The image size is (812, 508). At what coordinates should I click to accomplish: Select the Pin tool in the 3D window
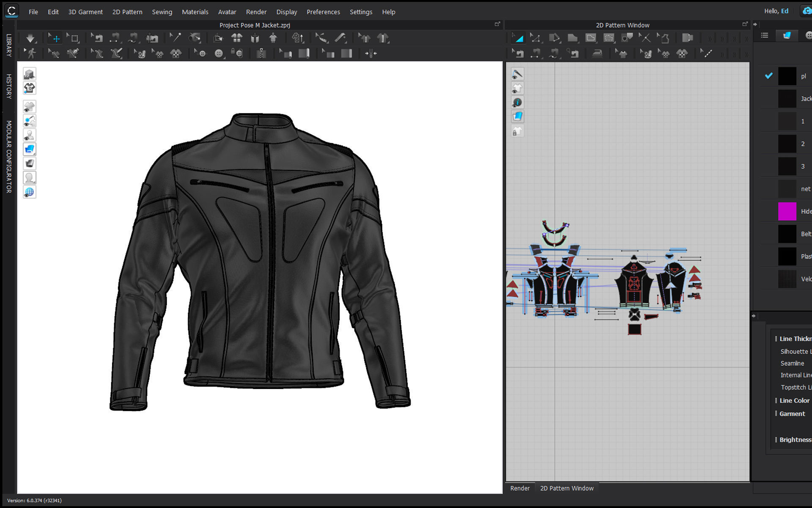pyautogui.click(x=175, y=38)
